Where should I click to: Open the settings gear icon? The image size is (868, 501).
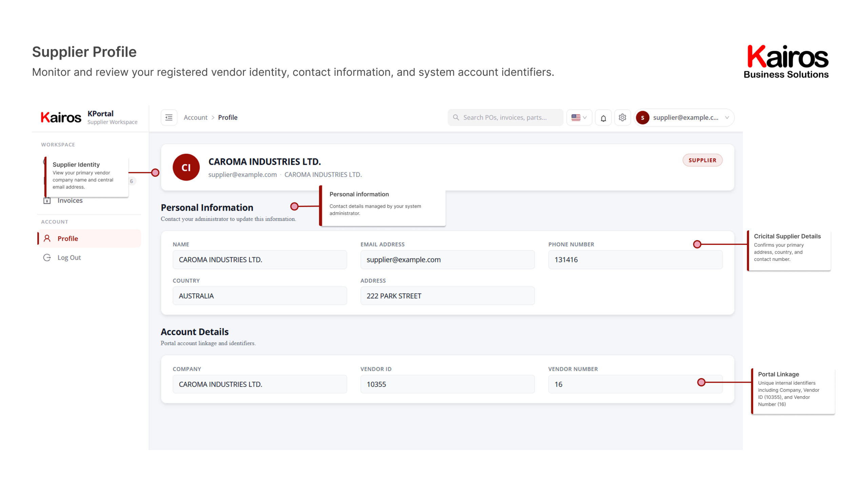click(x=622, y=117)
